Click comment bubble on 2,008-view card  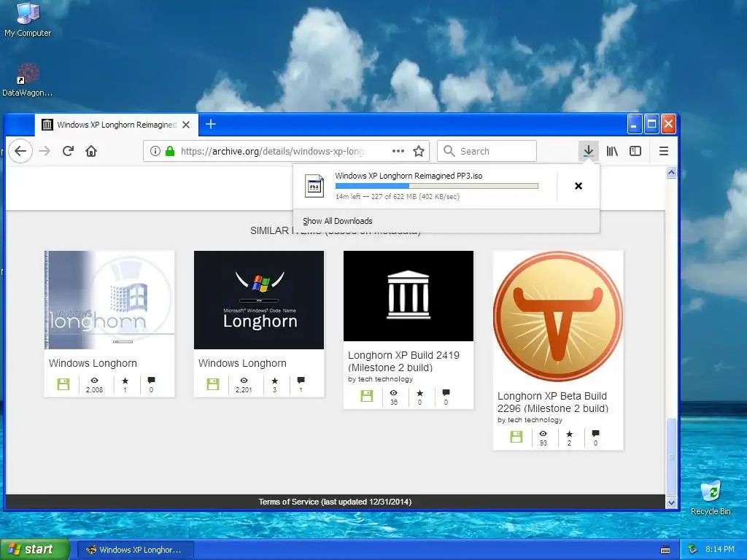point(152,381)
